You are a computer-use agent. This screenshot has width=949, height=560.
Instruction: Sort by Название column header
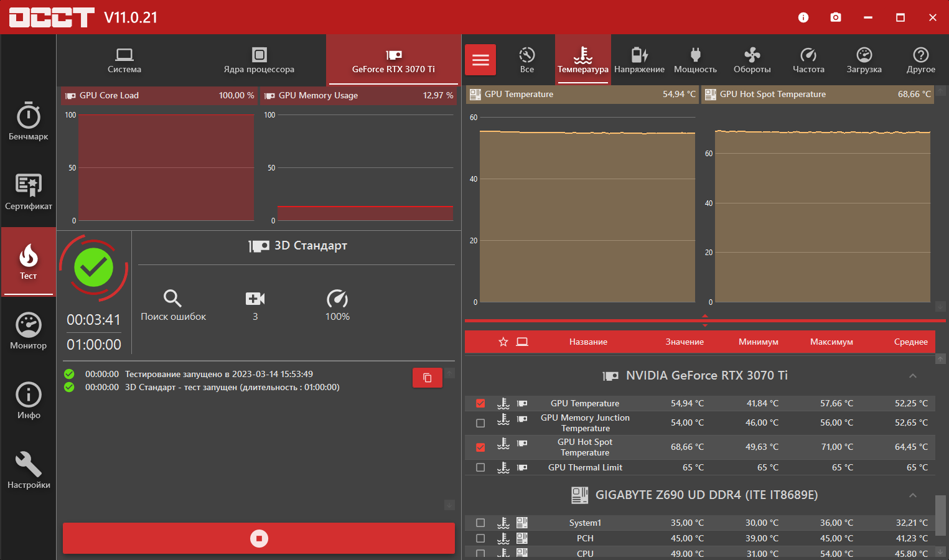(x=588, y=342)
